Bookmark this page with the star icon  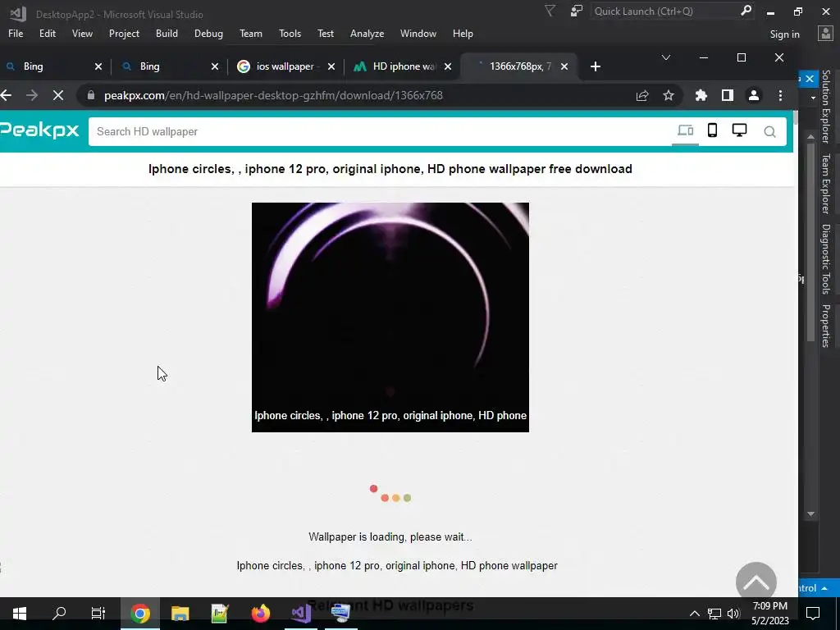(668, 95)
